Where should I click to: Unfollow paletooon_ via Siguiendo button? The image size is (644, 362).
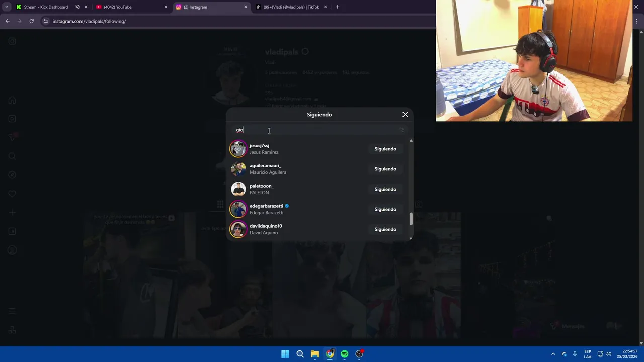click(x=385, y=189)
